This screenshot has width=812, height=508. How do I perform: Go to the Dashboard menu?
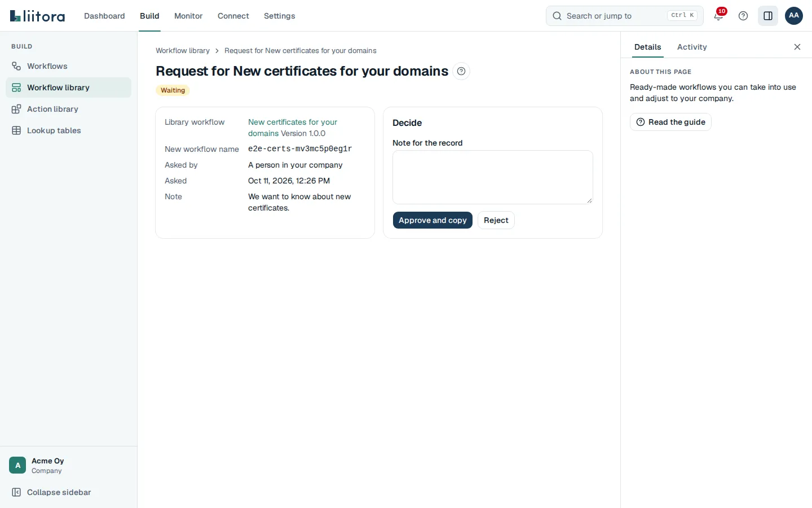click(x=104, y=16)
